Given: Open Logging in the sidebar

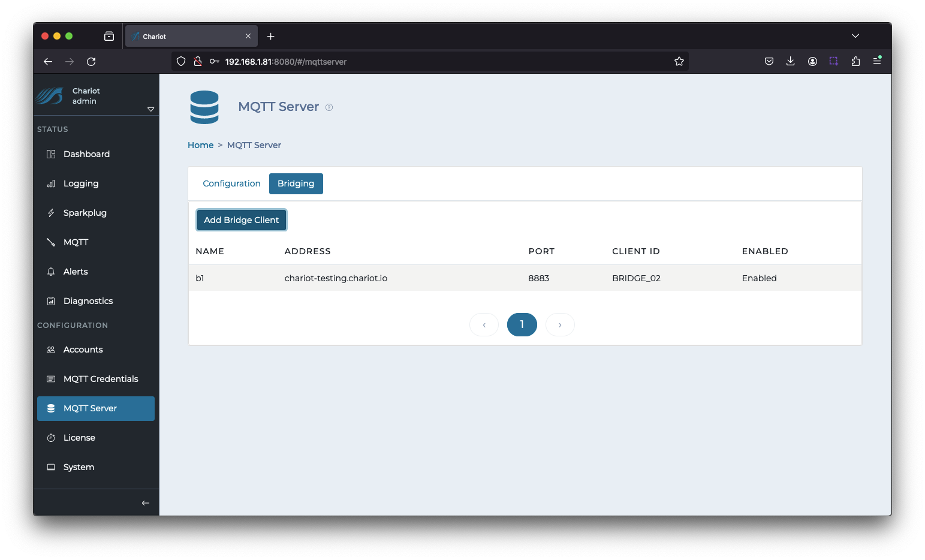Looking at the screenshot, I should pos(96,183).
